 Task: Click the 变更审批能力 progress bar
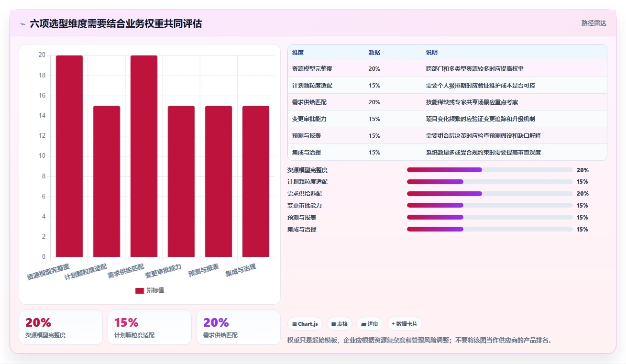[490, 205]
